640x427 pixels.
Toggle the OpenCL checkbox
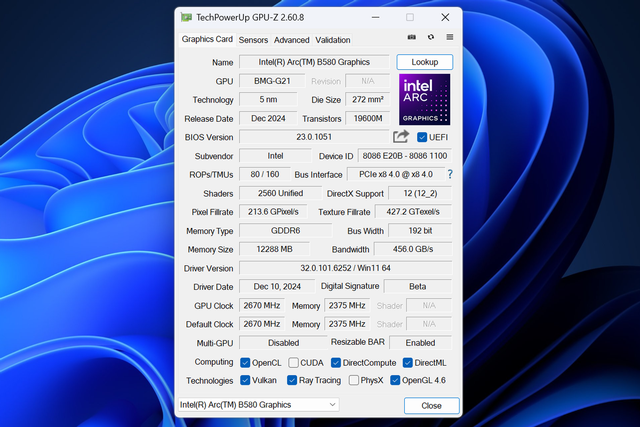pyautogui.click(x=245, y=363)
